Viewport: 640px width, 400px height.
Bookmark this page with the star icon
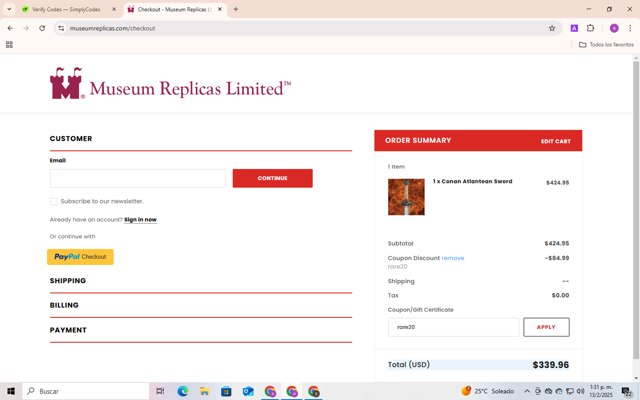pos(552,28)
